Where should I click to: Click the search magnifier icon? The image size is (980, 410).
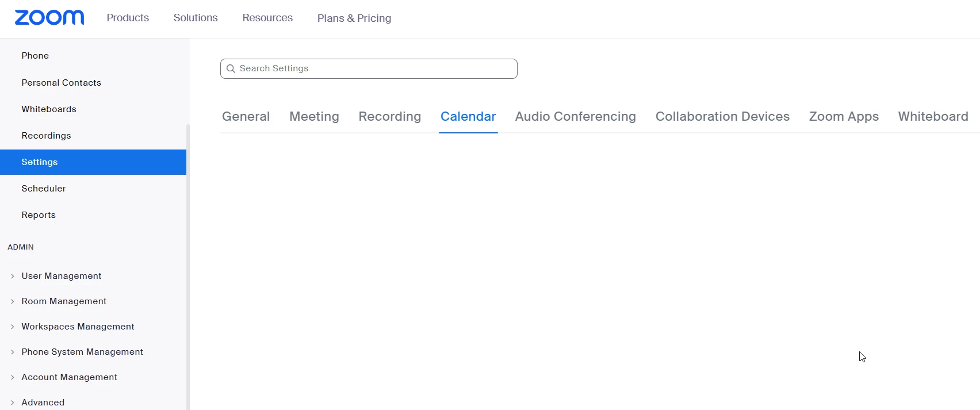[231, 68]
